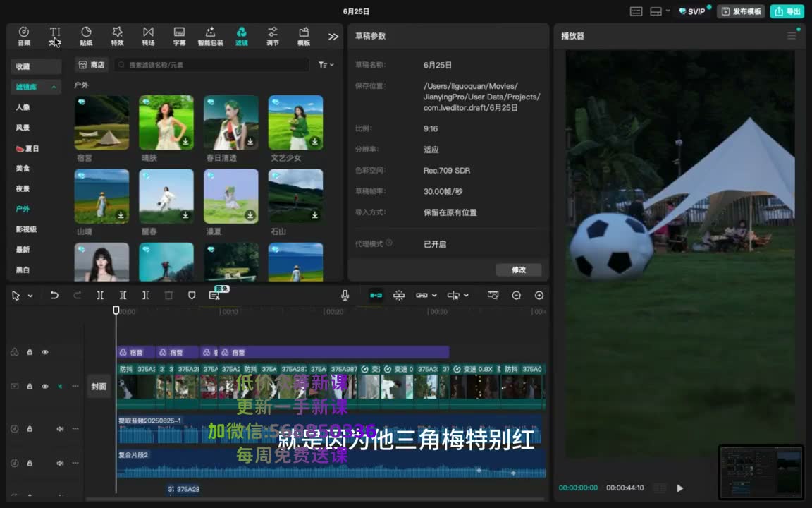Open the selection tool dropdown arrow

tap(30, 296)
